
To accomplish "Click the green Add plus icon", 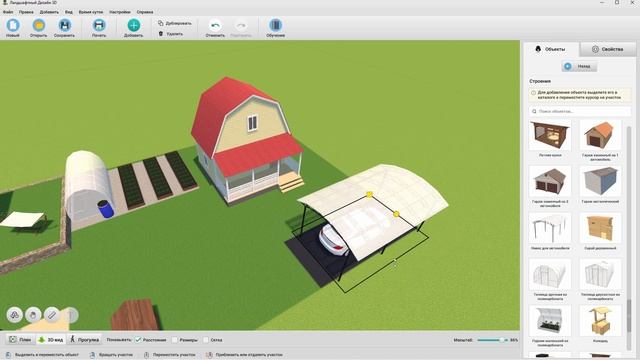I will click(x=133, y=25).
